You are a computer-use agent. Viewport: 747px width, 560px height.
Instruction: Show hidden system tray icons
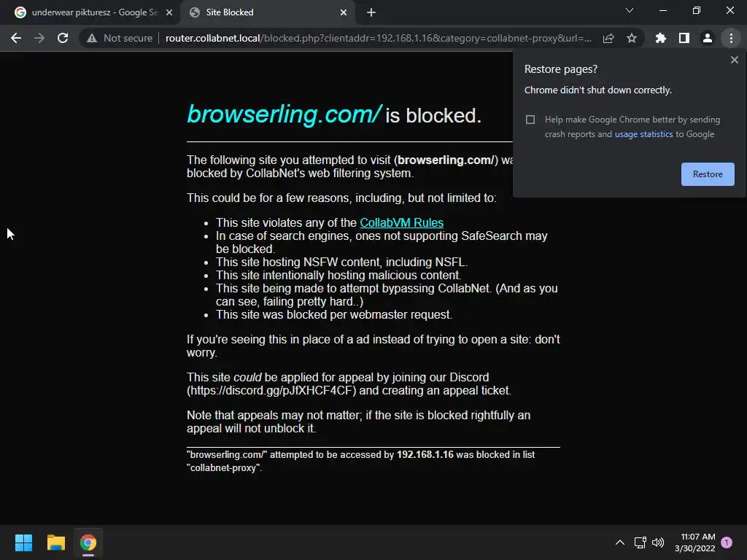[x=620, y=542]
